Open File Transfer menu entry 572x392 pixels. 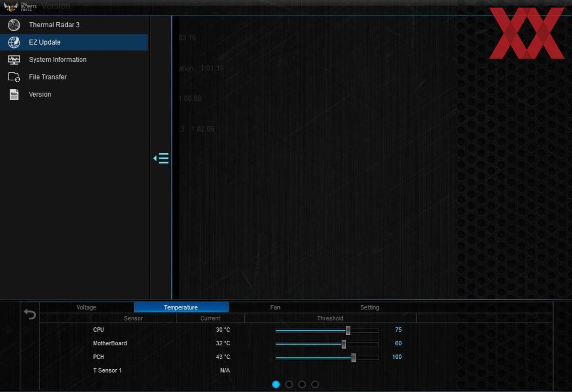click(74, 77)
